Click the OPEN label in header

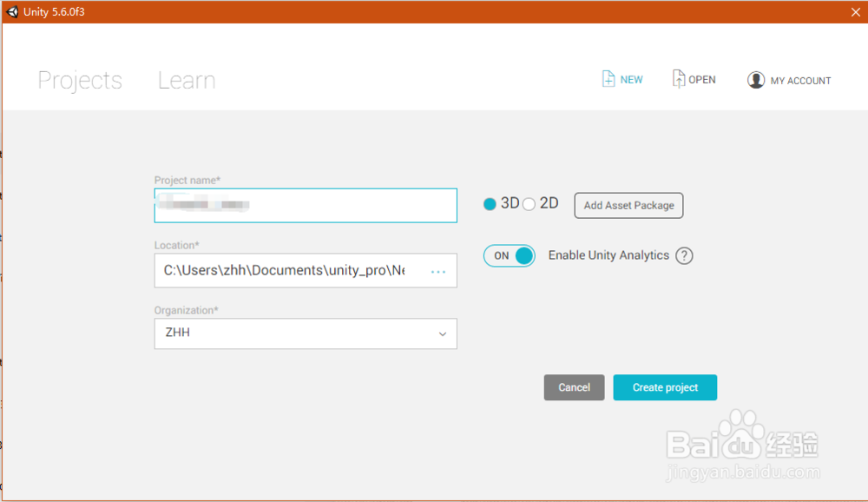[x=702, y=80]
